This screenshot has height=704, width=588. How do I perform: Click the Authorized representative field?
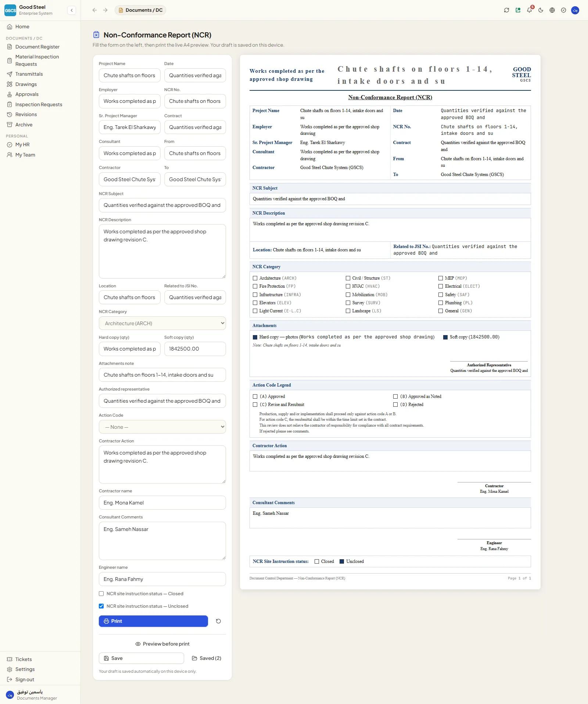tap(162, 401)
